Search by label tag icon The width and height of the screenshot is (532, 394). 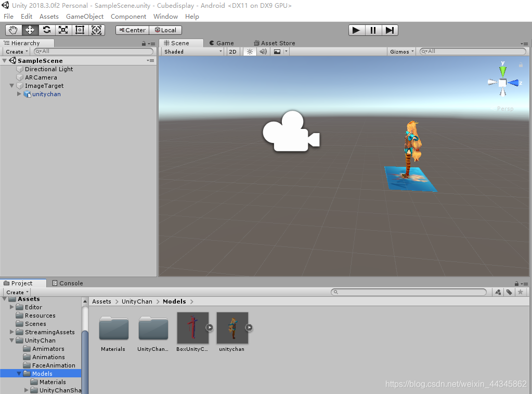click(x=509, y=292)
